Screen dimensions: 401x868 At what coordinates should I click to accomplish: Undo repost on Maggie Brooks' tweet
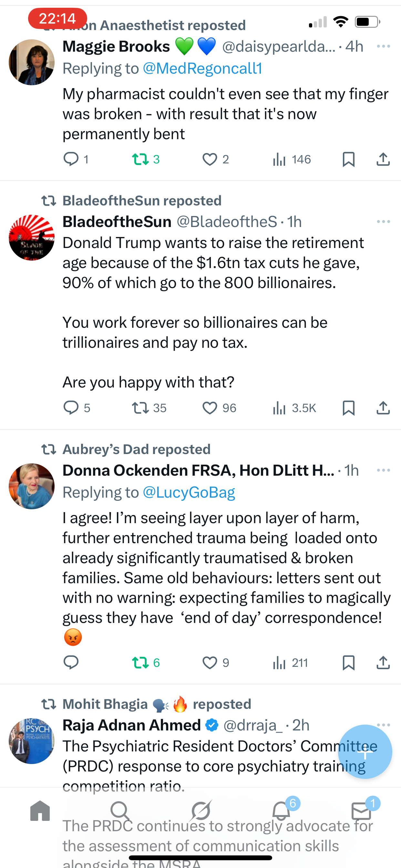pyautogui.click(x=140, y=159)
